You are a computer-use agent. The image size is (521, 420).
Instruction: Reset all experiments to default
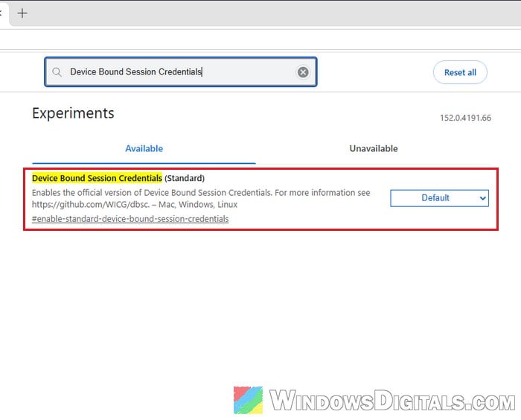[460, 72]
